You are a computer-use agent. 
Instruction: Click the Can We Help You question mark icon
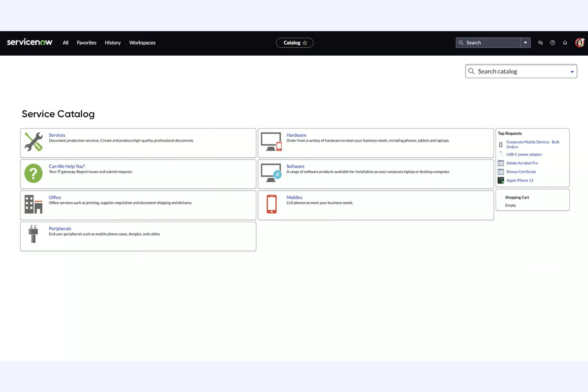tap(33, 173)
